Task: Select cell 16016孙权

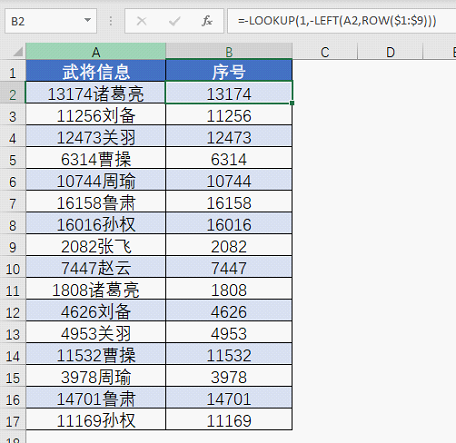Action: (96, 224)
